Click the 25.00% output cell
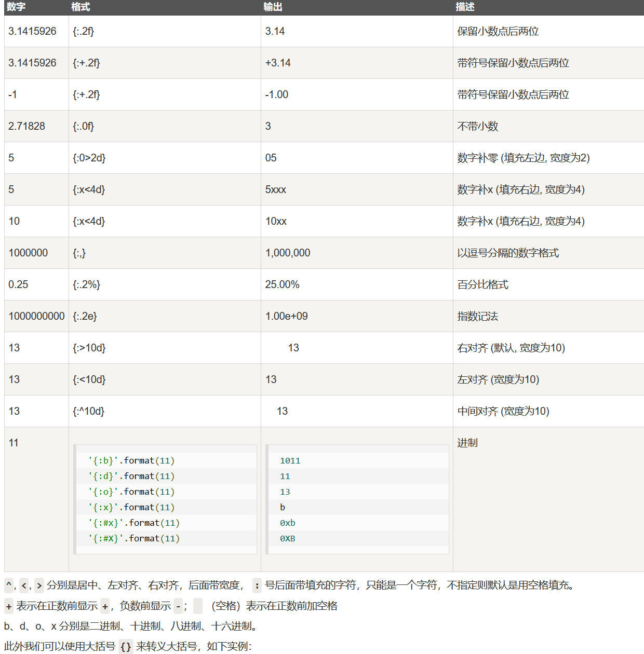Screen dimensions: 644x654 [357, 284]
